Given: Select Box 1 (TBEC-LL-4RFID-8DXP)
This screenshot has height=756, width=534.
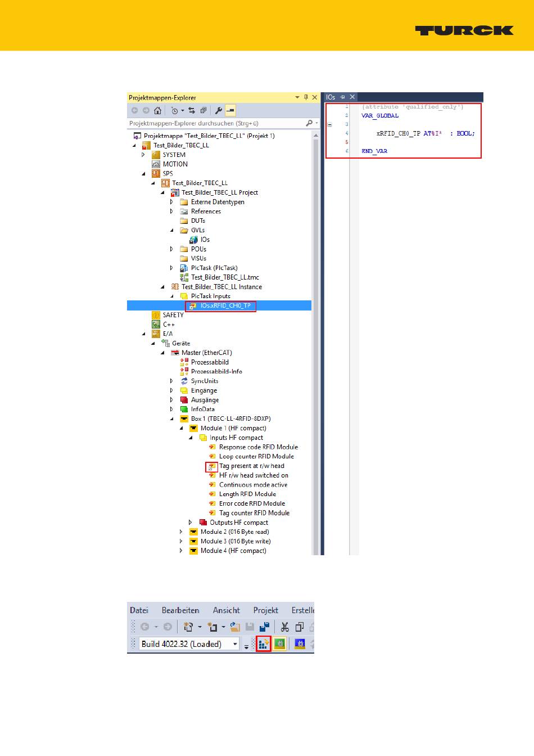Looking at the screenshot, I should pyautogui.click(x=231, y=419).
